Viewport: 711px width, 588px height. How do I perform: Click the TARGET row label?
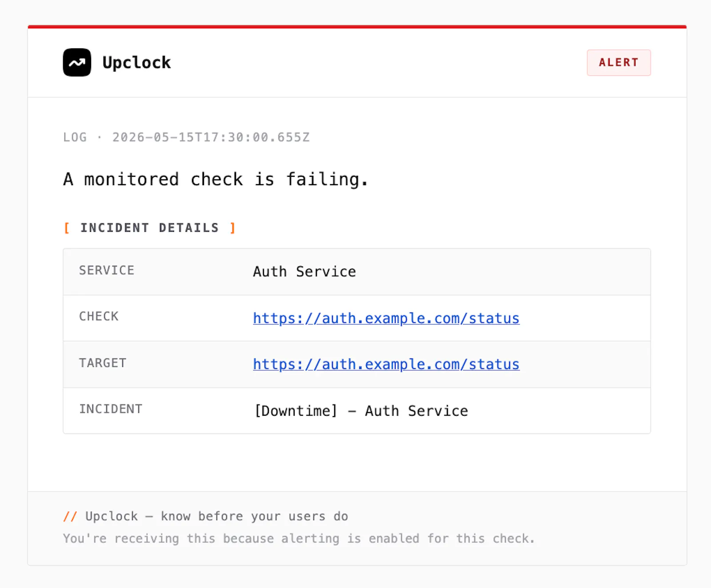tap(103, 363)
